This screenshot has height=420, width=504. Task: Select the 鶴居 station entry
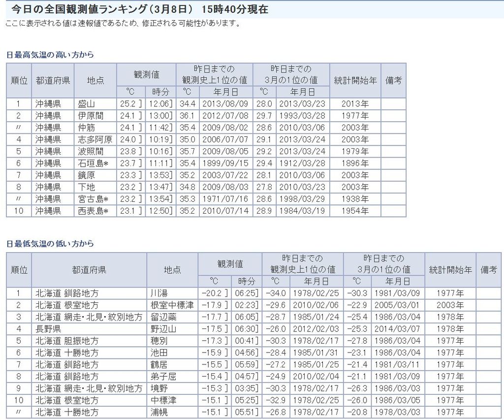coord(159,364)
